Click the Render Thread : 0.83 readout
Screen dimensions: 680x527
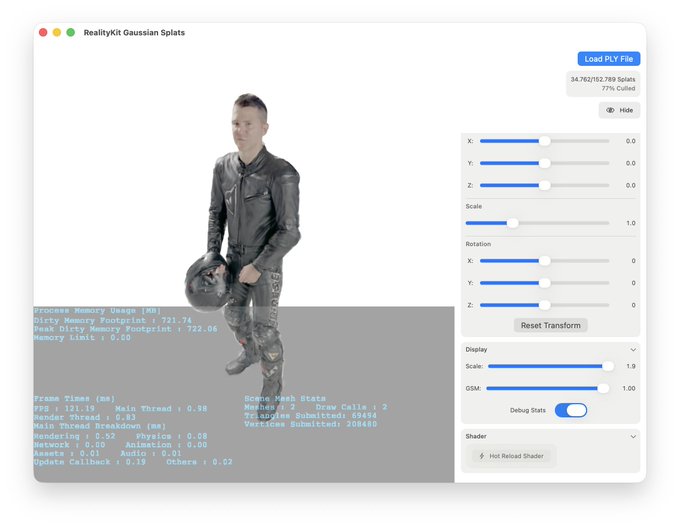pyautogui.click(x=85, y=417)
